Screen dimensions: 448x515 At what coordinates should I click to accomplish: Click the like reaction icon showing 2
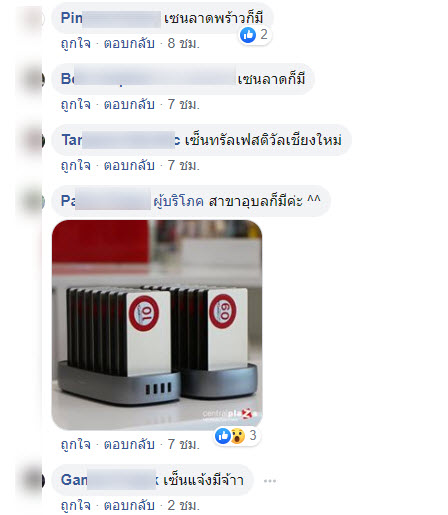pos(248,35)
